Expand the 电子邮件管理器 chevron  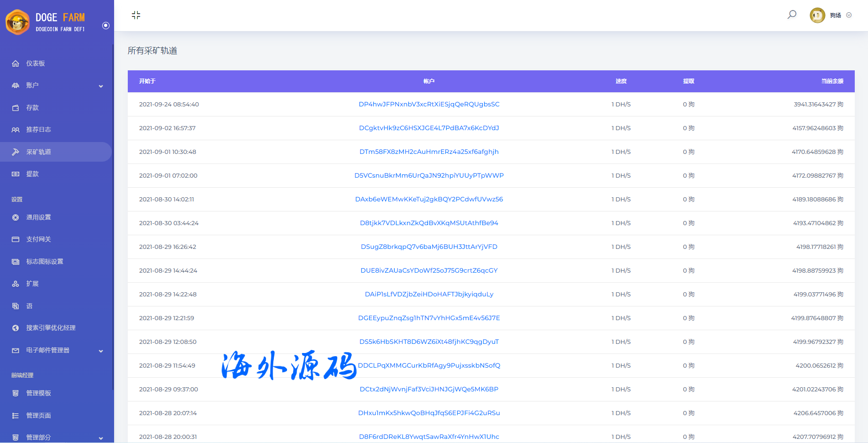[101, 351]
